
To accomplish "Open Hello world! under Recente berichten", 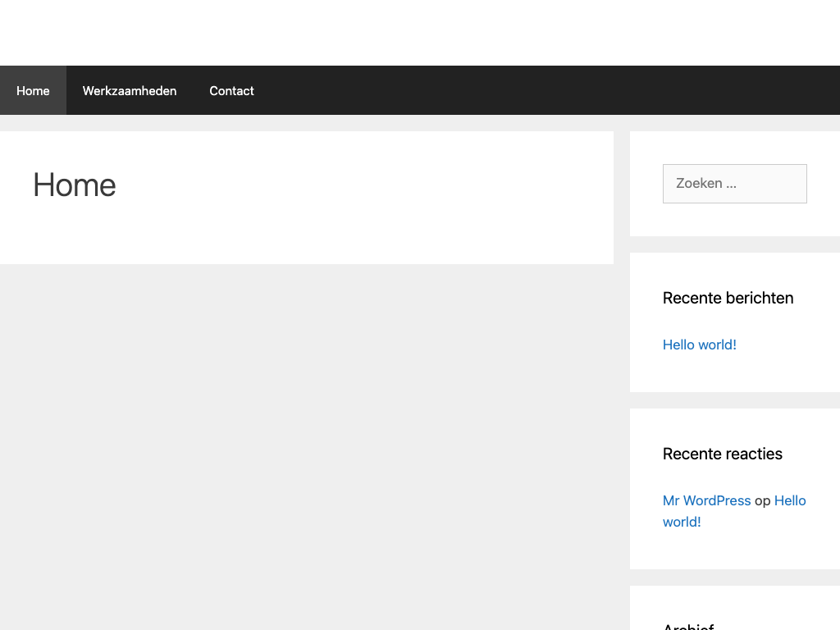I will point(699,345).
